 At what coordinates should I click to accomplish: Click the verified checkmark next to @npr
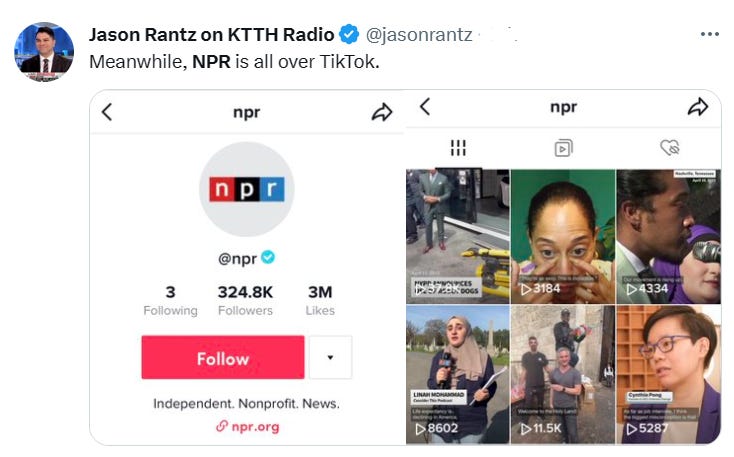[268, 257]
